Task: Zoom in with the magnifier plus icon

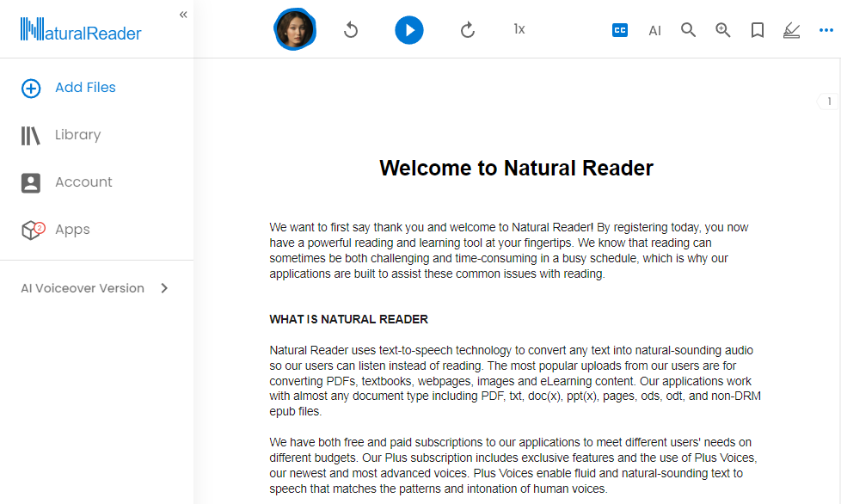Action: [723, 30]
